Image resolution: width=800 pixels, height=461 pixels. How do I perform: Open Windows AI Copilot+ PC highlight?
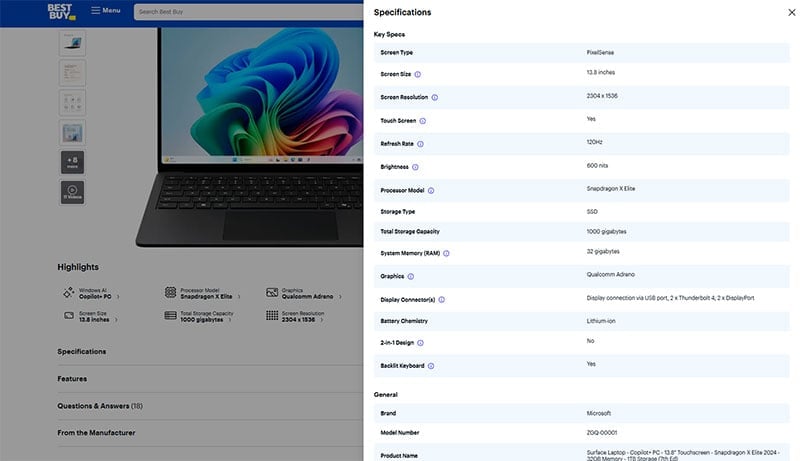91,294
